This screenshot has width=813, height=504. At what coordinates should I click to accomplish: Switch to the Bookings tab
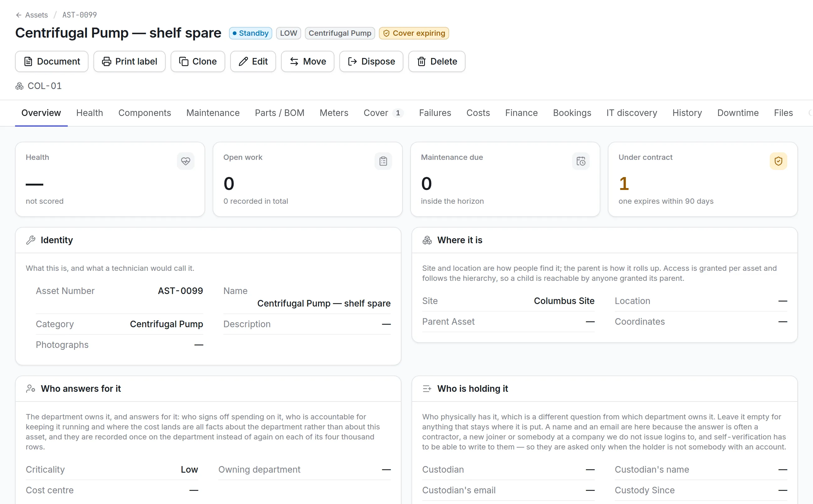point(572,113)
